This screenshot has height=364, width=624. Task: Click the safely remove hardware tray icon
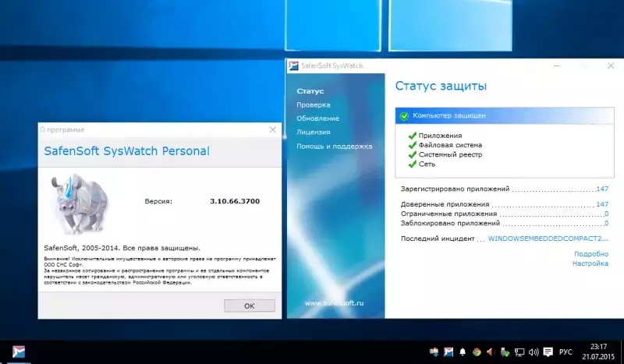pyautogui.click(x=505, y=352)
